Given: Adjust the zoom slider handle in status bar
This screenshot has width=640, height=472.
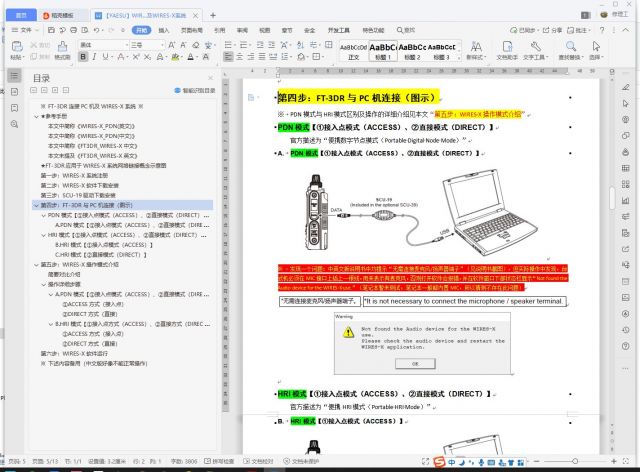Looking at the screenshot, I should (575, 461).
